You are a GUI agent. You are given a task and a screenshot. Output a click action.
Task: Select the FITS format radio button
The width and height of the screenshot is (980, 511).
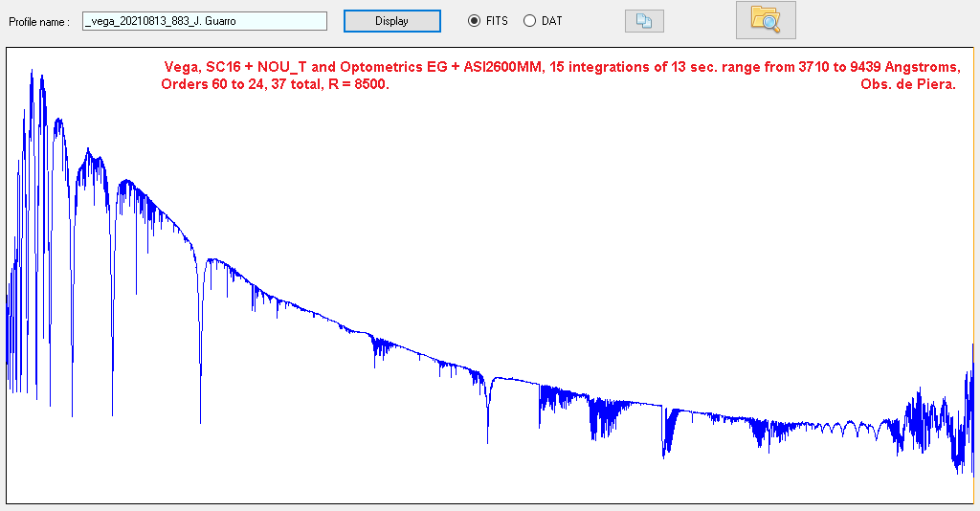point(475,21)
